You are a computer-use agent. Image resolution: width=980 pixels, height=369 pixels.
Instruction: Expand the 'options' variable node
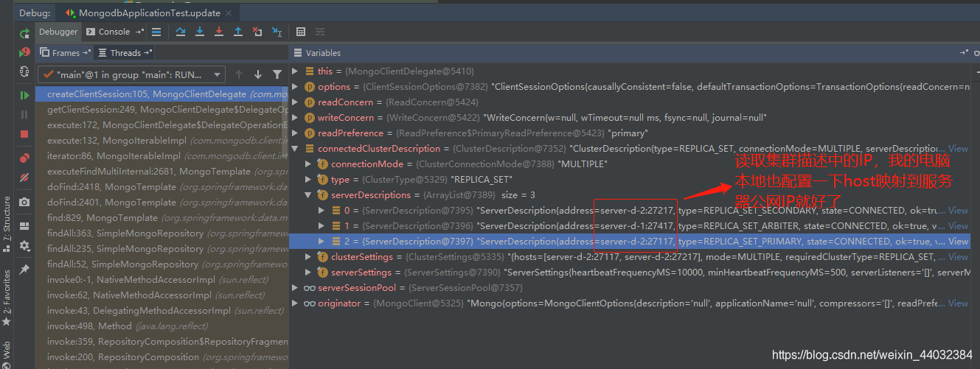(x=296, y=87)
